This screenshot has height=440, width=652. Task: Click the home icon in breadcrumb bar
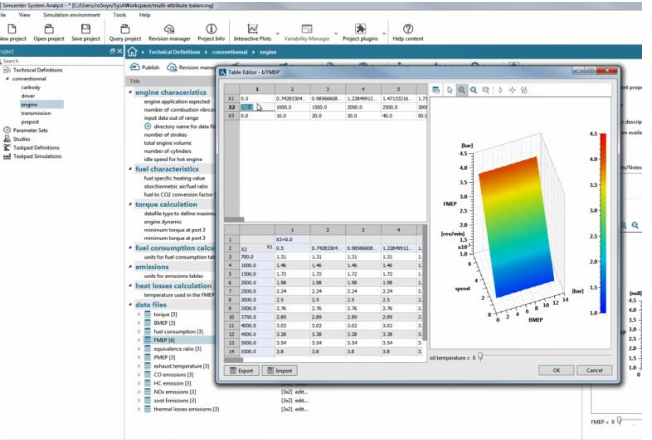[x=132, y=51]
